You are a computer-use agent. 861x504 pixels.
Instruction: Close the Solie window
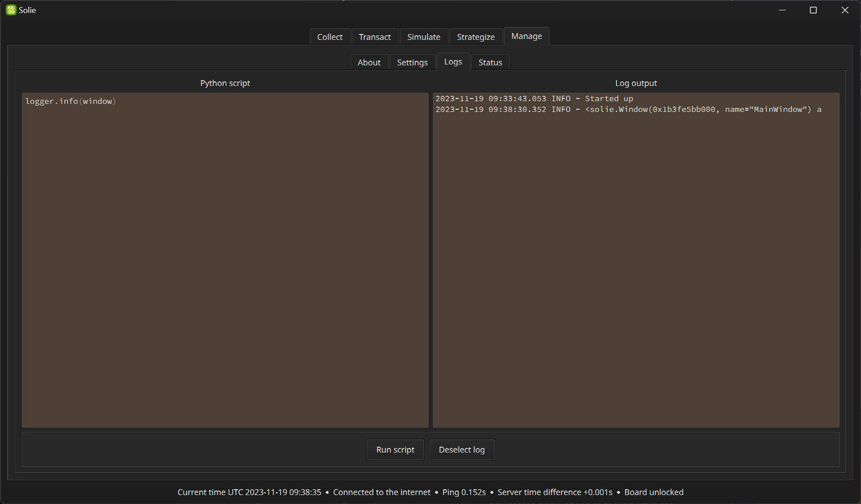(x=844, y=10)
